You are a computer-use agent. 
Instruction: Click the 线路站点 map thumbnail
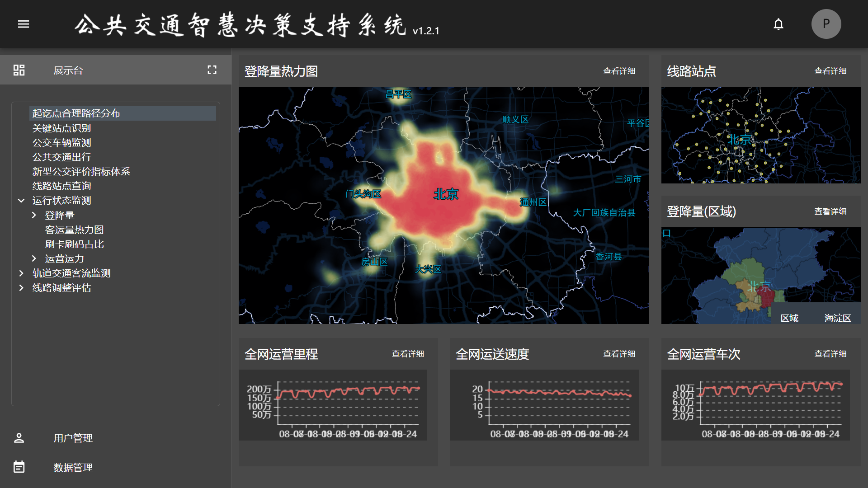click(761, 135)
